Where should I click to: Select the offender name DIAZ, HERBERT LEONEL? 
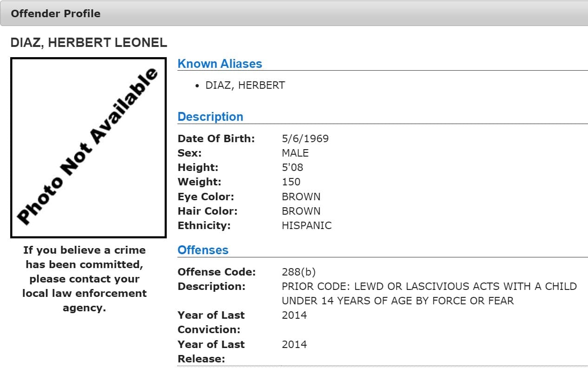[x=88, y=43]
